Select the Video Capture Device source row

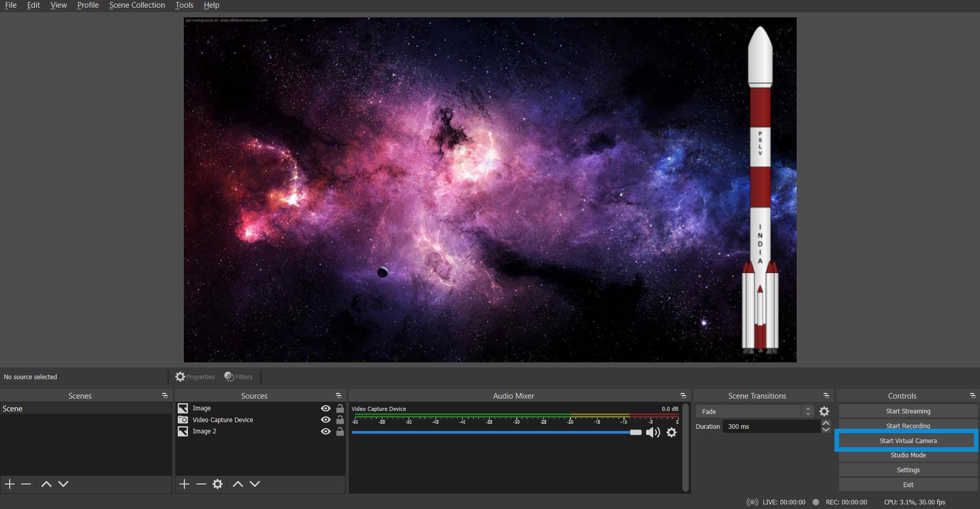(260, 420)
